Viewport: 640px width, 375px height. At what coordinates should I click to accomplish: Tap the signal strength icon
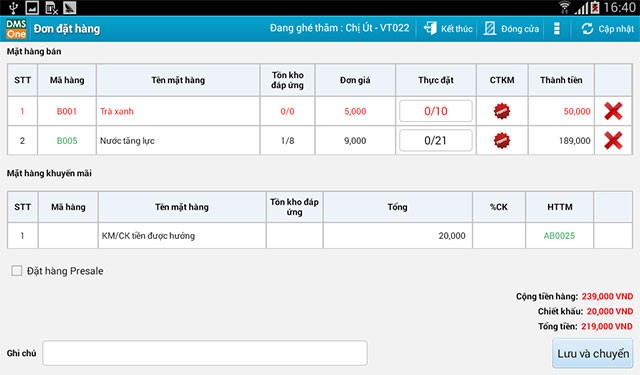pyautogui.click(x=581, y=8)
